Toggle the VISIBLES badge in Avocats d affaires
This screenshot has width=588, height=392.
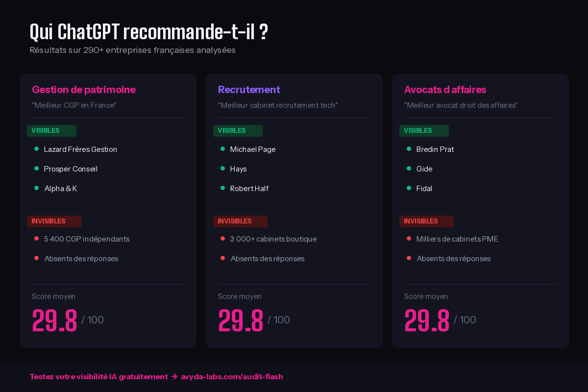click(424, 131)
